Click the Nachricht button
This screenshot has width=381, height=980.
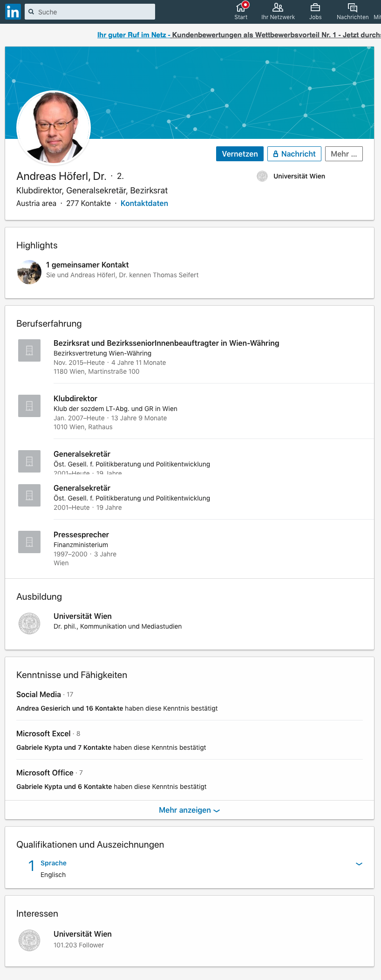click(294, 154)
